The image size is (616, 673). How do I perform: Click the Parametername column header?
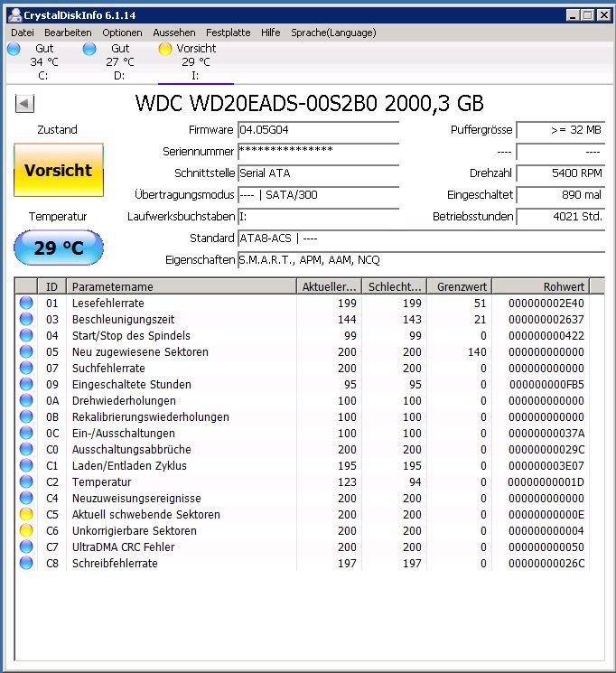[x=182, y=286]
